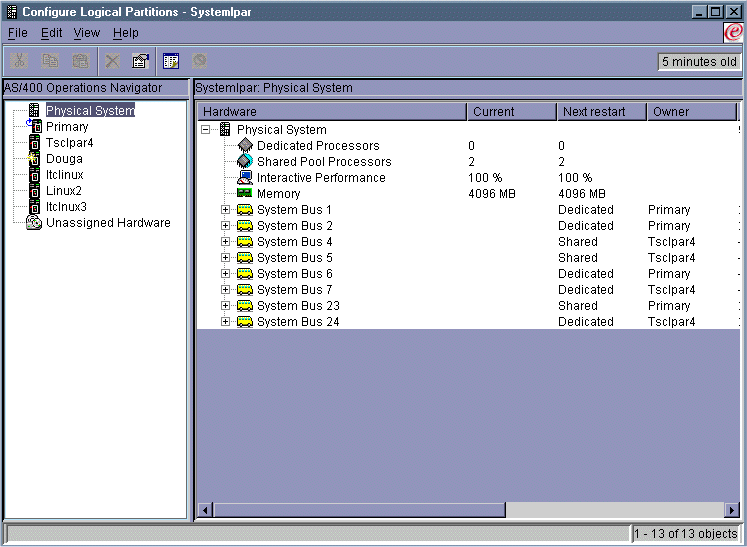Image resolution: width=747 pixels, height=547 pixels.
Task: Click the Douga partition icon
Action: [x=34, y=159]
